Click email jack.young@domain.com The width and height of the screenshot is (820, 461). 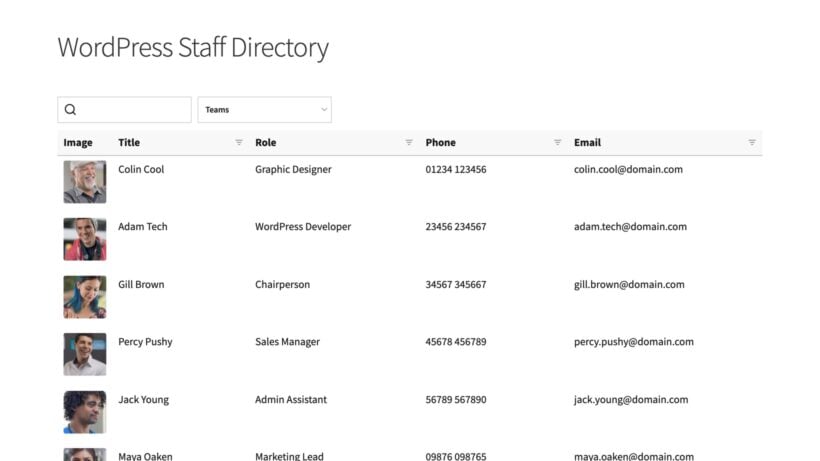[631, 400]
